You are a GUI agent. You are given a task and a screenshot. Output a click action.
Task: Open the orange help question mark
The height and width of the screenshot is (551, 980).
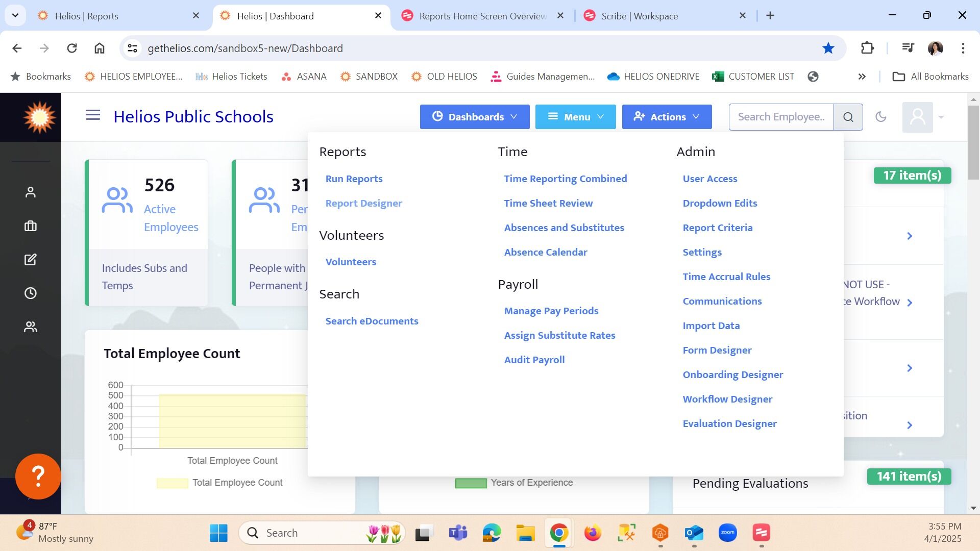pos(38,477)
